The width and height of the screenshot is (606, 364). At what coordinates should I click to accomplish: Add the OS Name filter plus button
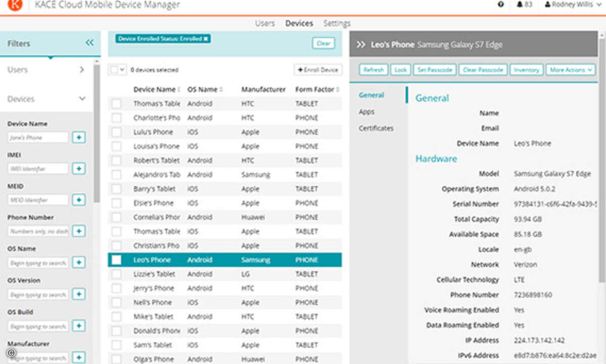click(x=79, y=262)
